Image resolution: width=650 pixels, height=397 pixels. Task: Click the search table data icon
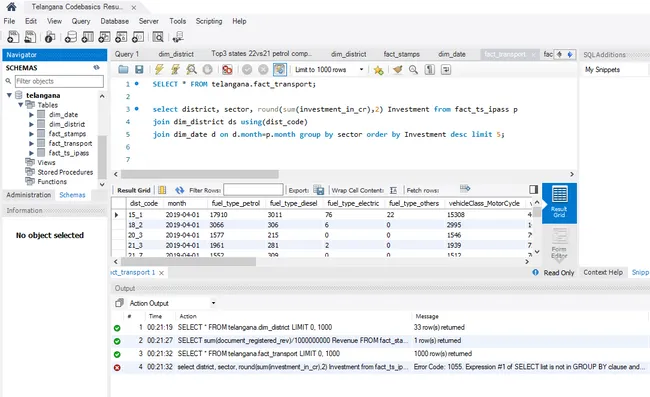[x=158, y=37]
